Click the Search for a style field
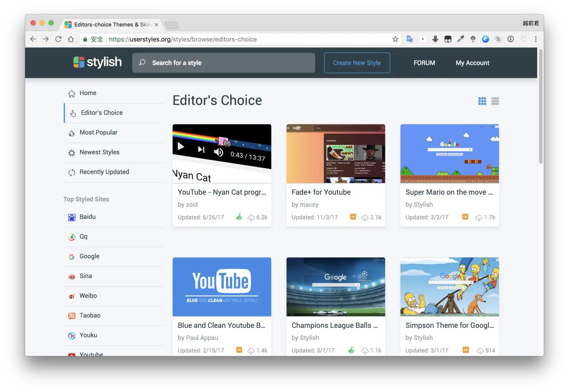 pos(224,63)
